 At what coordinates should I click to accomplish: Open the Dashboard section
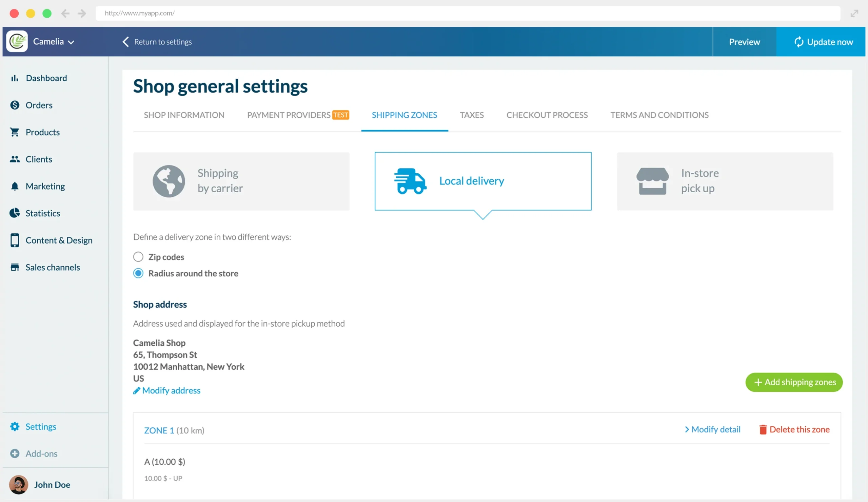point(46,78)
